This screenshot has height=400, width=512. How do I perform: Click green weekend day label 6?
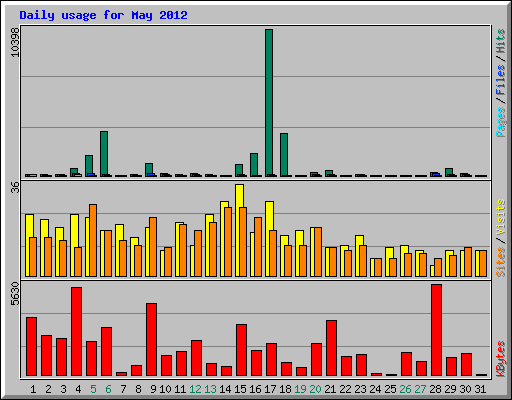pyautogui.click(x=108, y=389)
